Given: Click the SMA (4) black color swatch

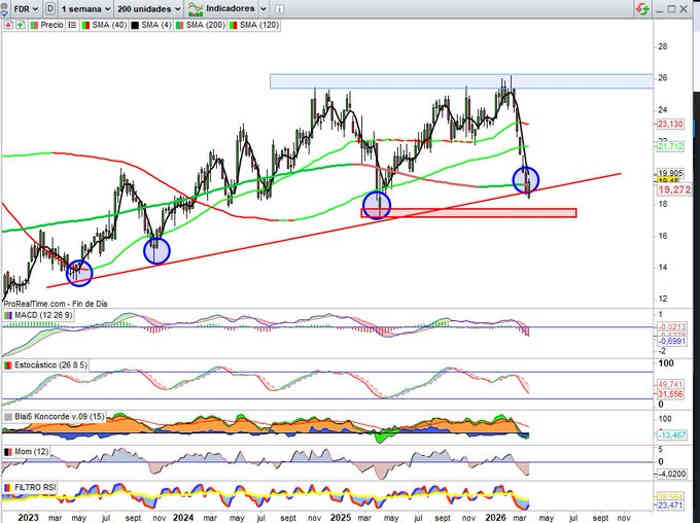Looking at the screenshot, I should tap(134, 22).
